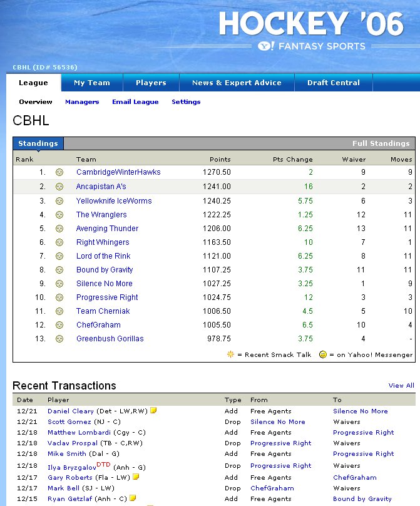420x506 pixels.
Task: Open Mark Bell player page
Action: [64, 488]
